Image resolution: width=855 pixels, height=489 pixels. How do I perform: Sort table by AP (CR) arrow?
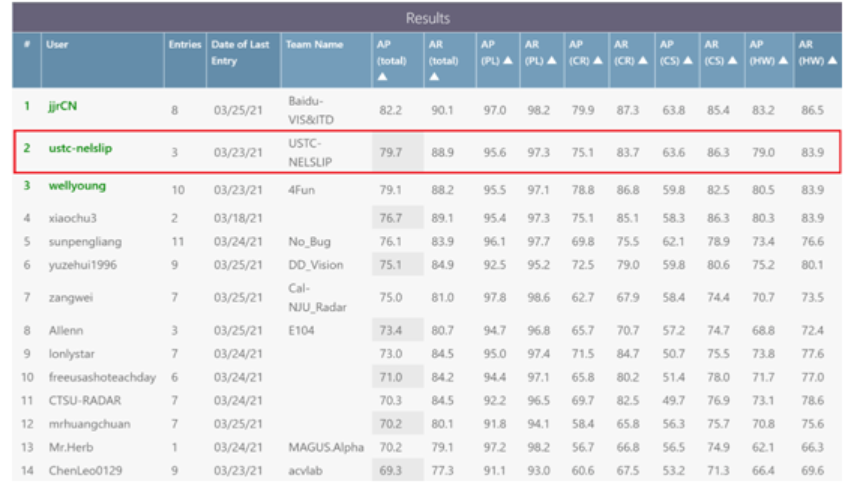(598, 61)
